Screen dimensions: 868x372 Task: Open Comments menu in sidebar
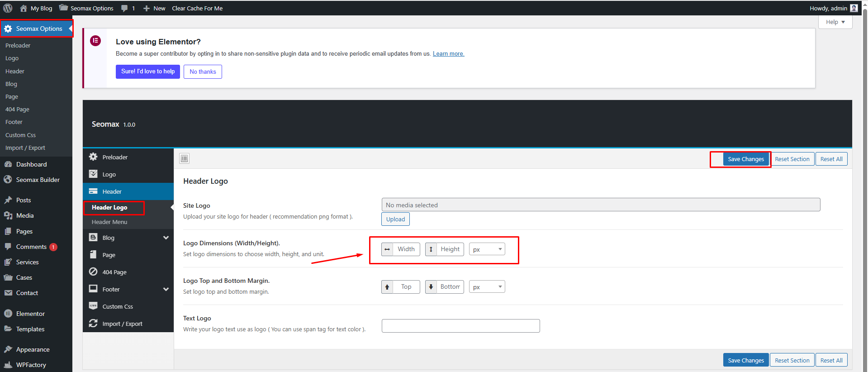31,247
